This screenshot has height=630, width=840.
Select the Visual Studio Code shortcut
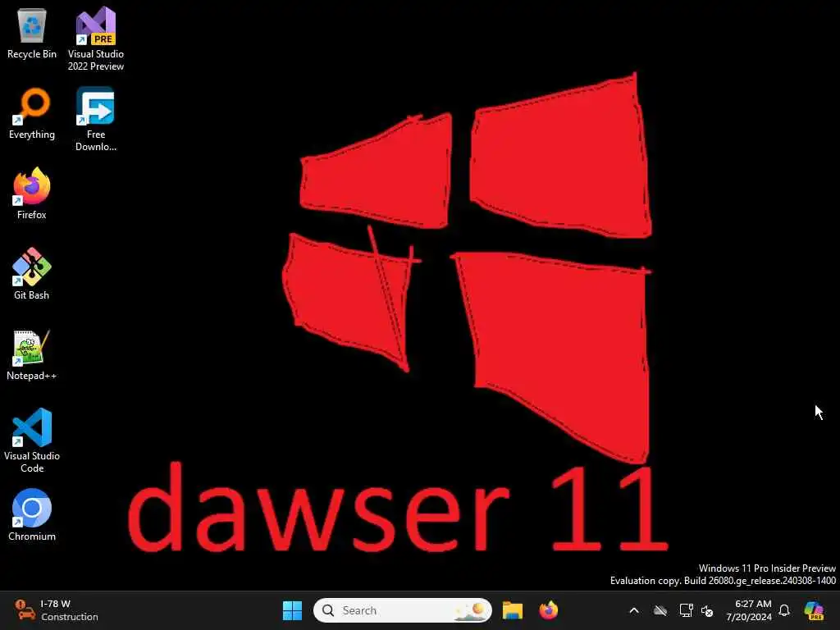coord(32,441)
